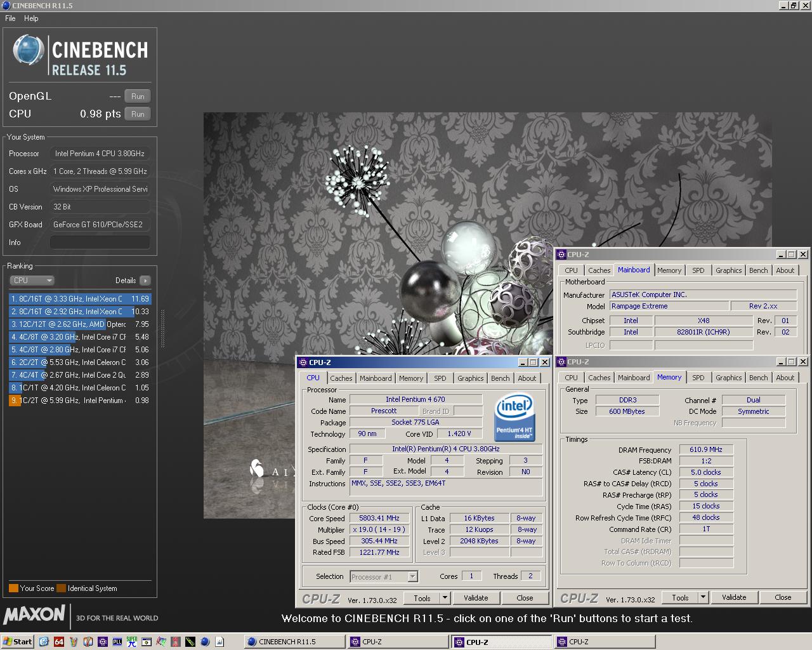812x650 pixels.
Task: Click Close button in front CPU-Z window
Action: point(525,598)
